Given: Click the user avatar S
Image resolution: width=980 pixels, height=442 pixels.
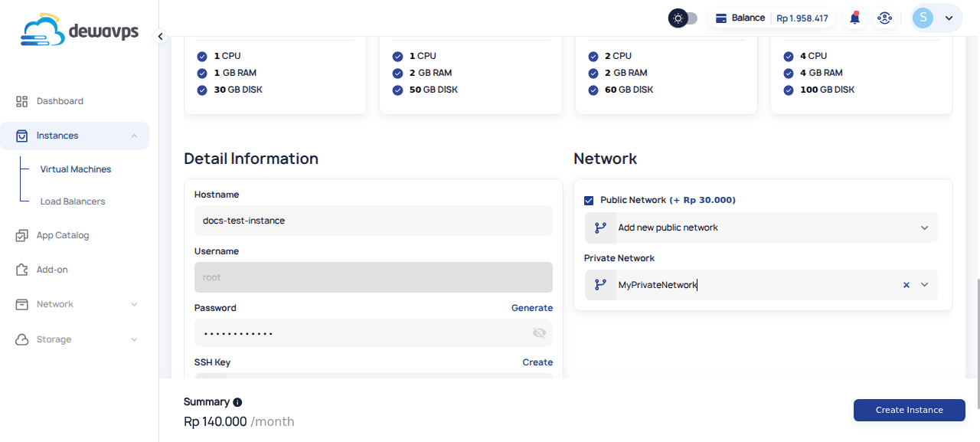Looking at the screenshot, I should [923, 18].
